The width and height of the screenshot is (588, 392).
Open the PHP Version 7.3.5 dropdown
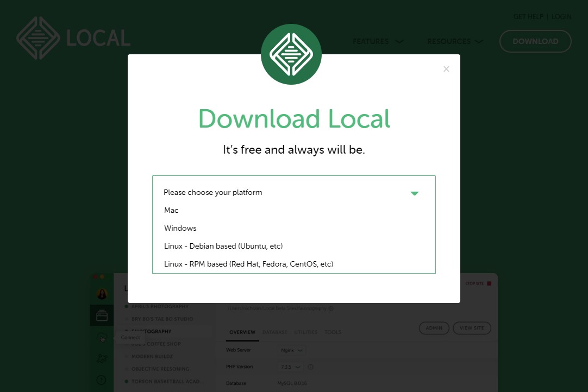292,367
